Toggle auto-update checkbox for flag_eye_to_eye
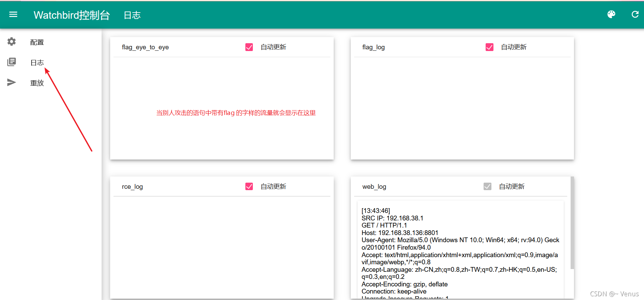The width and height of the screenshot is (644, 300). click(249, 47)
